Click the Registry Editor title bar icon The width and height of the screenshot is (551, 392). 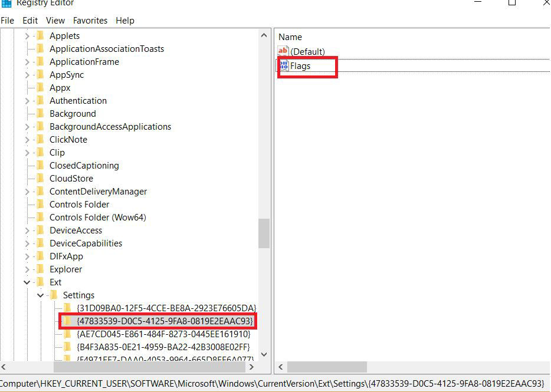pyautogui.click(x=6, y=3)
